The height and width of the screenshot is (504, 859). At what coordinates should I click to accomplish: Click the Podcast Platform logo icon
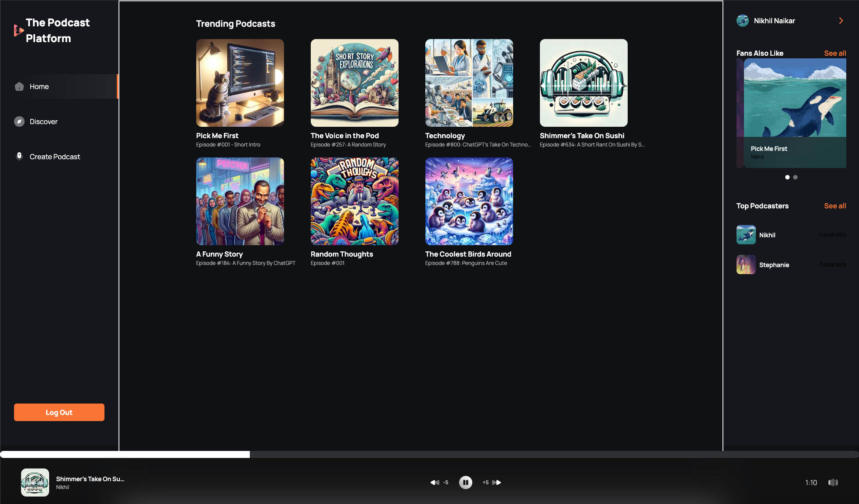(x=18, y=30)
